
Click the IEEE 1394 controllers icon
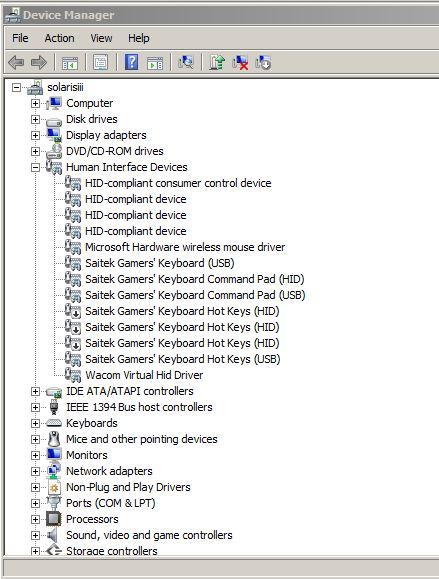[54, 407]
